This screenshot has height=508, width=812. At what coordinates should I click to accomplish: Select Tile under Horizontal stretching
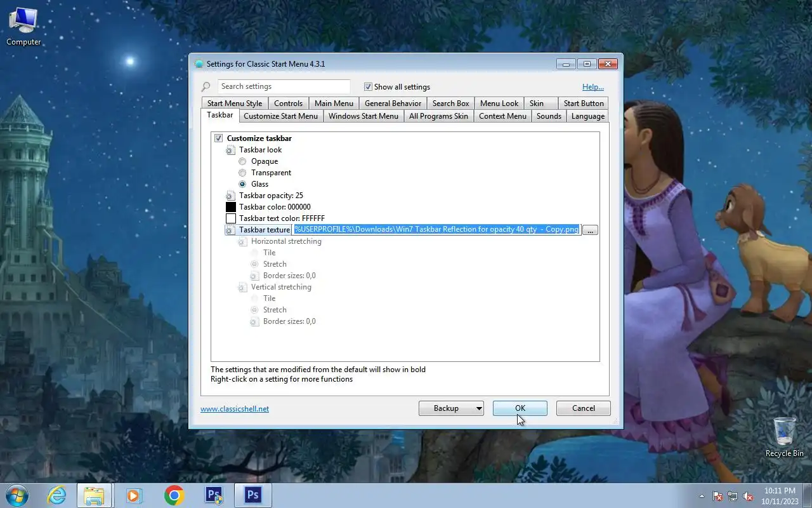pos(254,253)
